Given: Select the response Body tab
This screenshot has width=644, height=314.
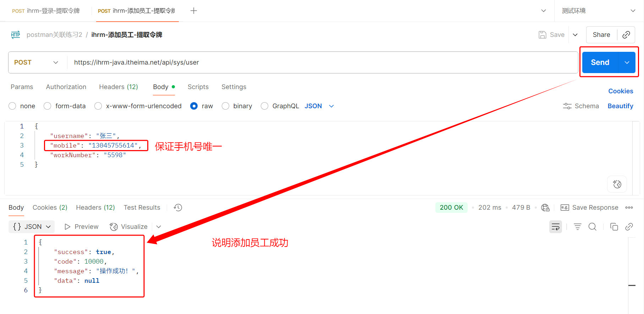Looking at the screenshot, I should pos(16,208).
